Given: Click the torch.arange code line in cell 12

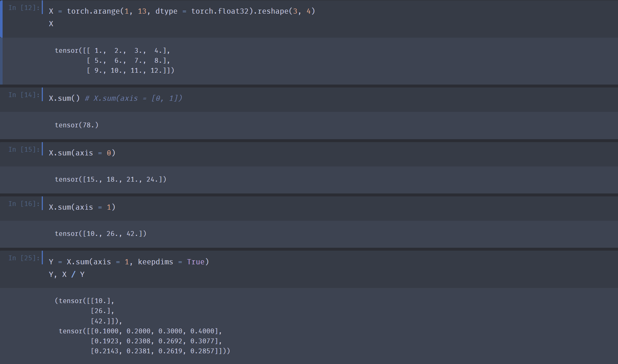Looking at the screenshot, I should (x=182, y=11).
